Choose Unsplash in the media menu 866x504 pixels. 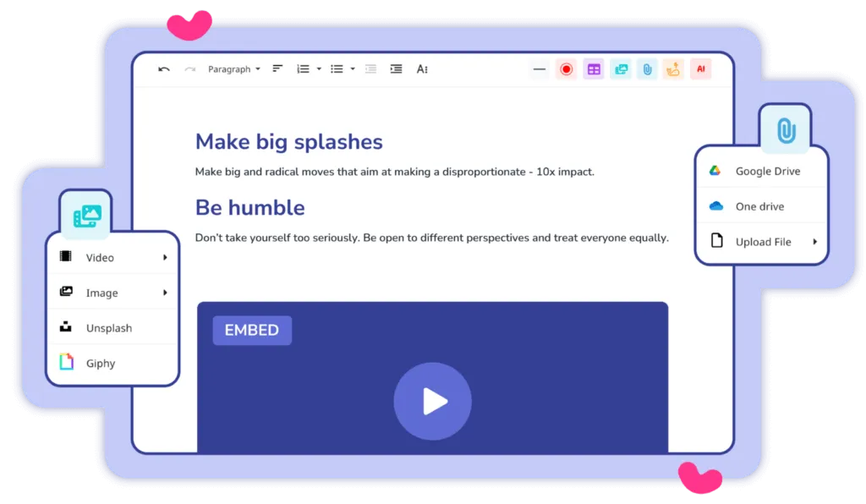pos(113,328)
